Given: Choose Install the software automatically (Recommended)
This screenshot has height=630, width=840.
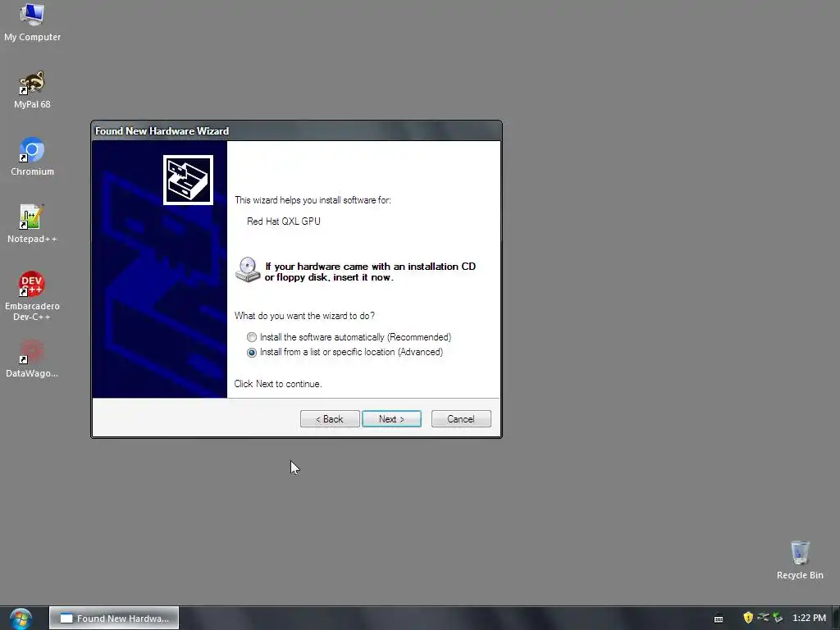Looking at the screenshot, I should [349, 337].
